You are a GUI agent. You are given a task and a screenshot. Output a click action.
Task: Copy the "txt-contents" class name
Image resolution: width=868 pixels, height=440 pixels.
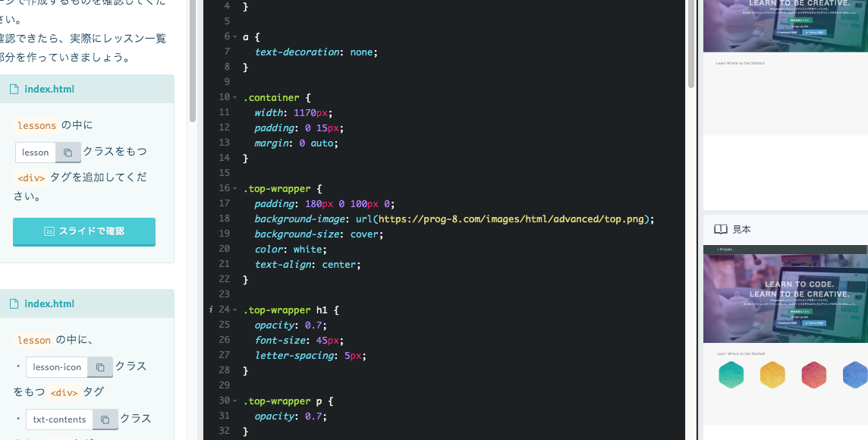105,420
